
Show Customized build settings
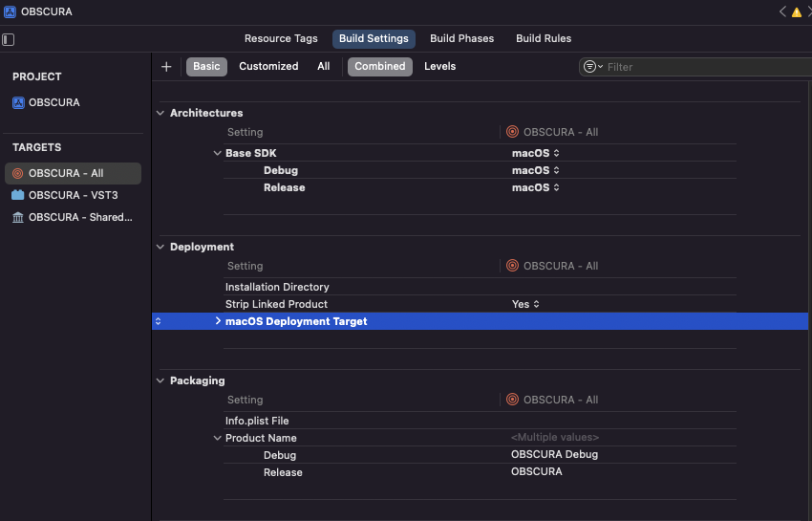coord(268,66)
